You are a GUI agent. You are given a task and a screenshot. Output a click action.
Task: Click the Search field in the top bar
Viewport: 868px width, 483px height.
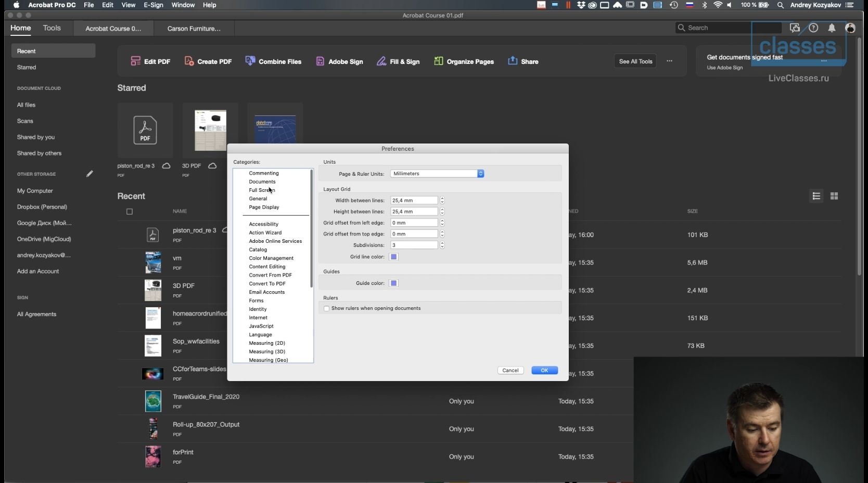point(729,28)
